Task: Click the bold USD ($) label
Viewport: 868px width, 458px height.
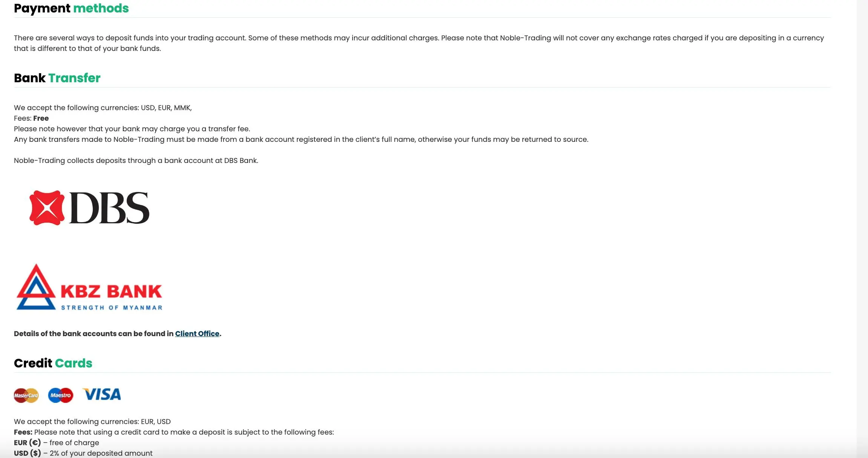Action: click(x=27, y=453)
